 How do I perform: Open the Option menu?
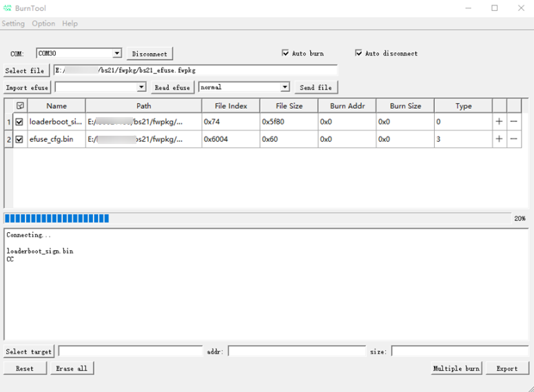point(43,23)
